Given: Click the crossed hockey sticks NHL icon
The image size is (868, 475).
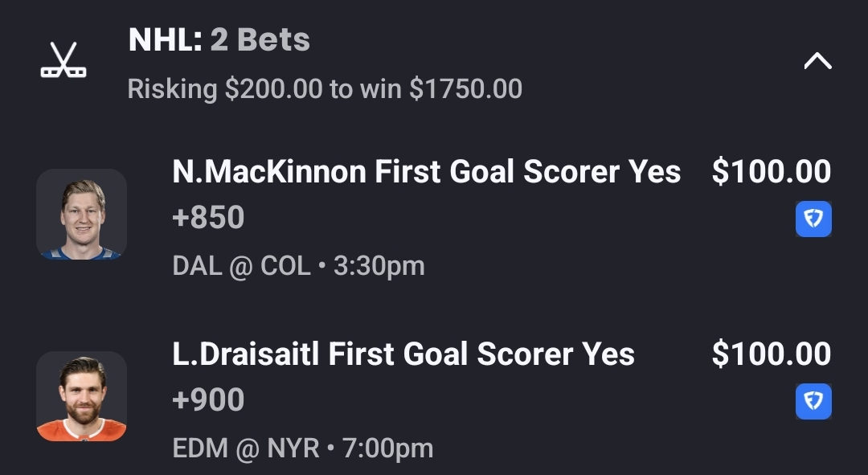Looking at the screenshot, I should (x=63, y=61).
